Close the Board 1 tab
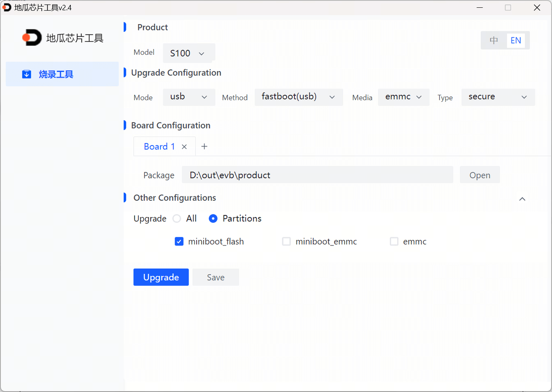 click(184, 147)
